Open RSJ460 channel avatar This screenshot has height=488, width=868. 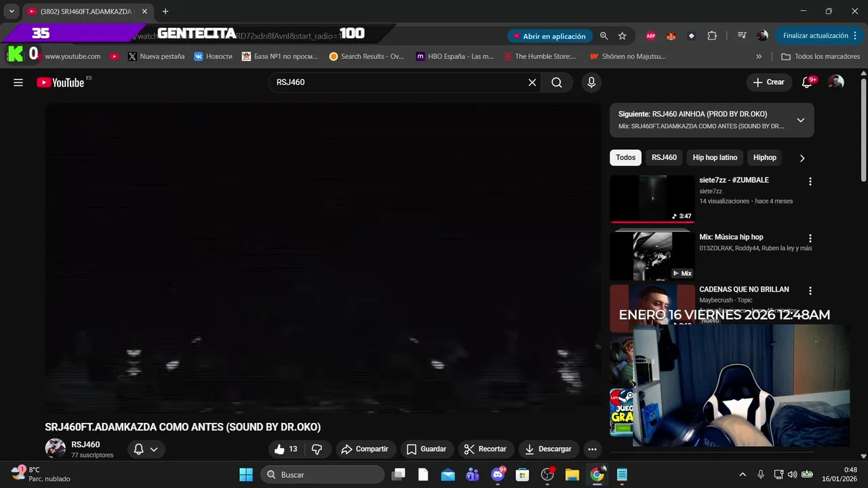(x=55, y=449)
